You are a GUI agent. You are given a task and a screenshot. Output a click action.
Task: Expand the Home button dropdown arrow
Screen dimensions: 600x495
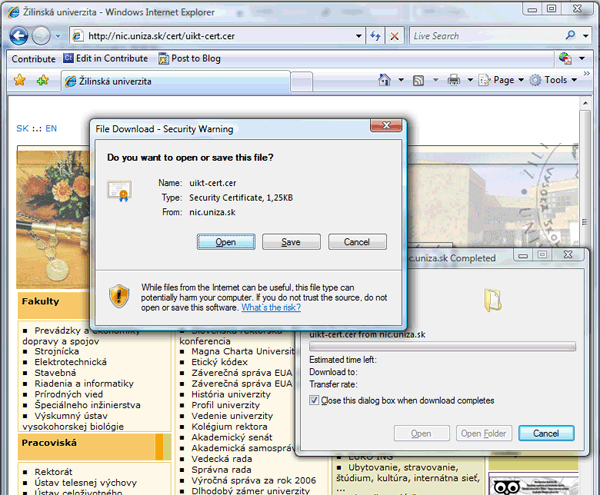[401, 80]
